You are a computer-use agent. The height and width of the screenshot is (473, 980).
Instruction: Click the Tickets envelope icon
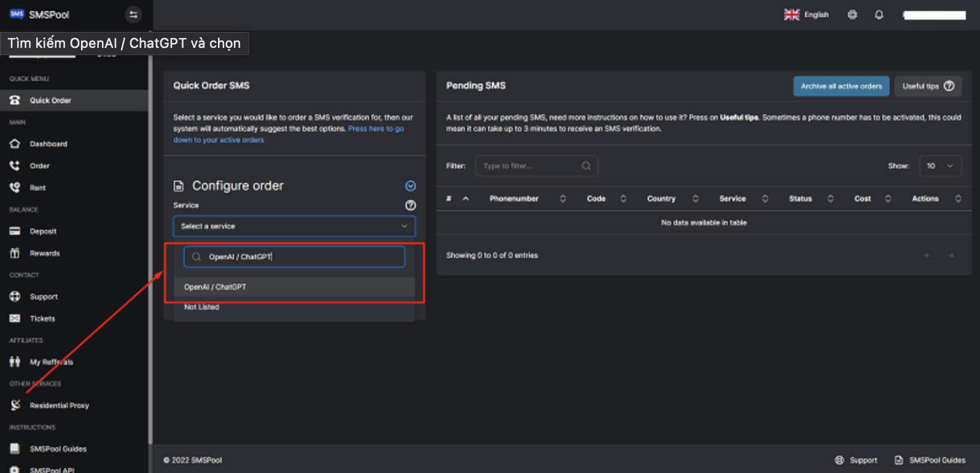coord(15,318)
